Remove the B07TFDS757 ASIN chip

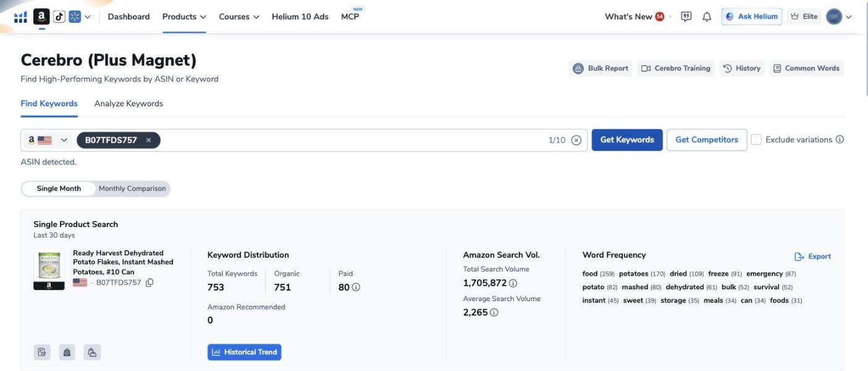tap(148, 140)
